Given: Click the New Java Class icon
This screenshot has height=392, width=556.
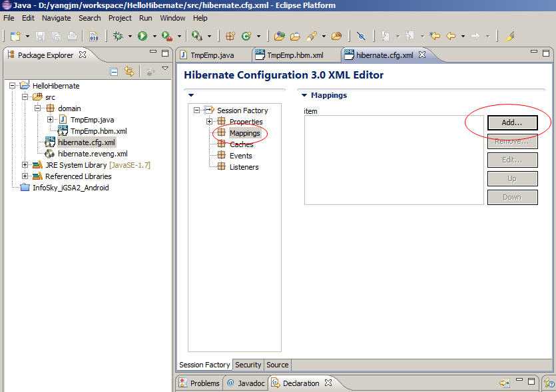Looking at the screenshot, I should pos(246,36).
